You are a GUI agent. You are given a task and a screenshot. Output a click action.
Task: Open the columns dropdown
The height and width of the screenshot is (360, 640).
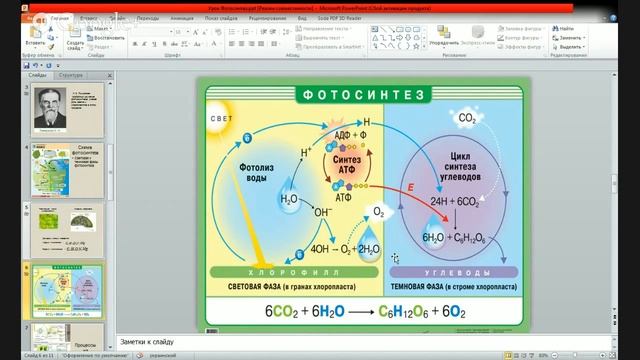tap(276, 44)
